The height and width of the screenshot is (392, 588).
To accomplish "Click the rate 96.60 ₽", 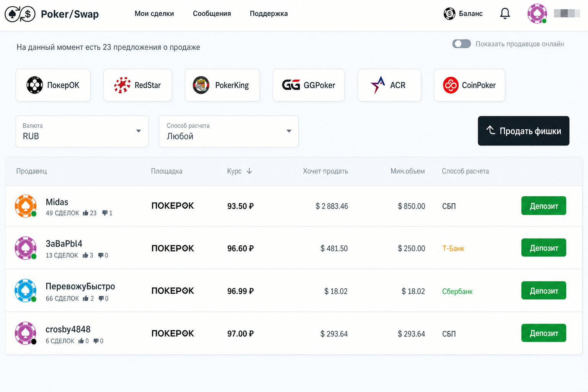I will pos(240,248).
